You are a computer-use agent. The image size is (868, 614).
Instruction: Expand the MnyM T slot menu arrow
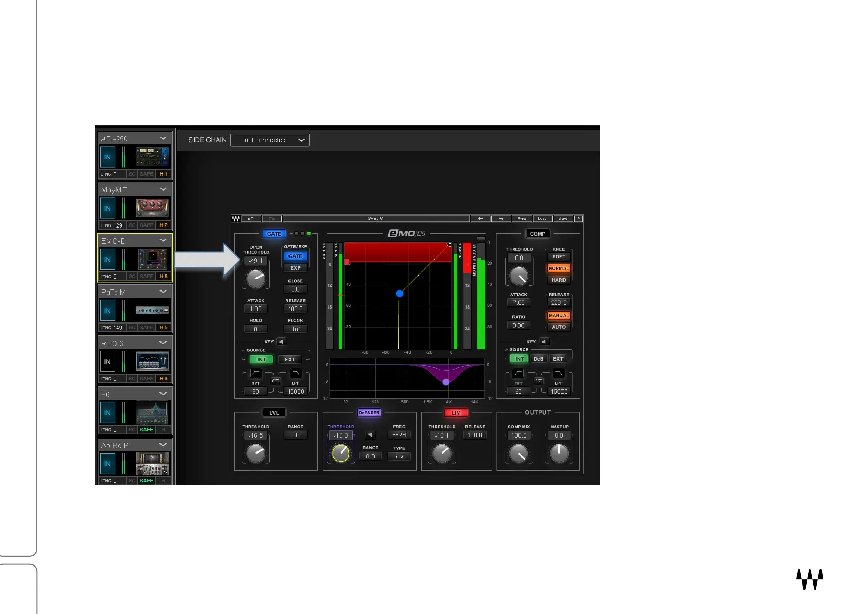point(163,189)
